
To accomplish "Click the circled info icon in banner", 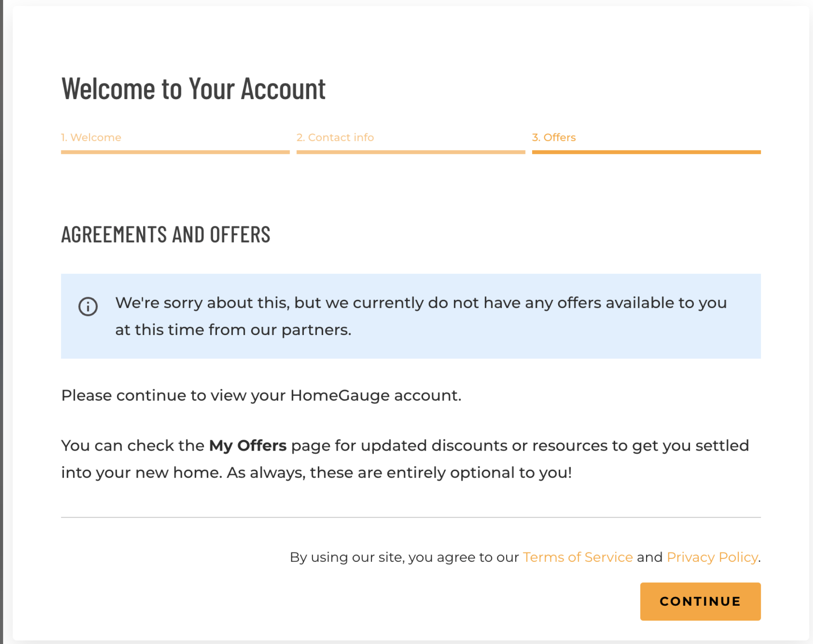I will click(x=88, y=307).
